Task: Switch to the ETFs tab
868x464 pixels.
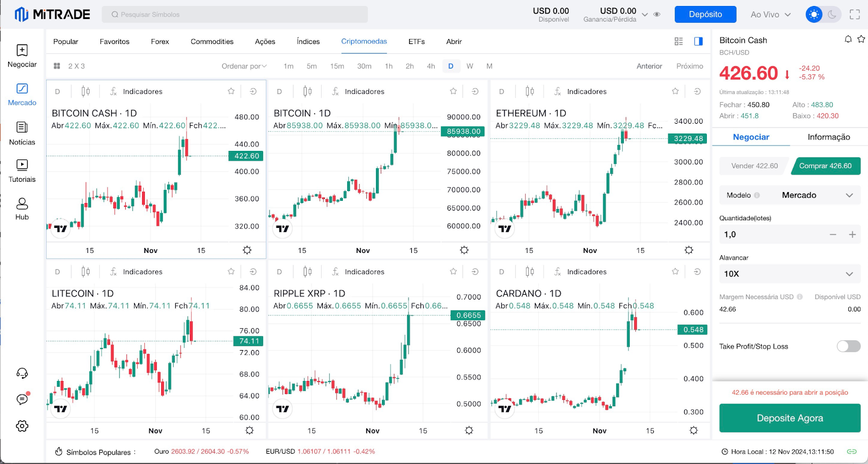Action: point(417,41)
